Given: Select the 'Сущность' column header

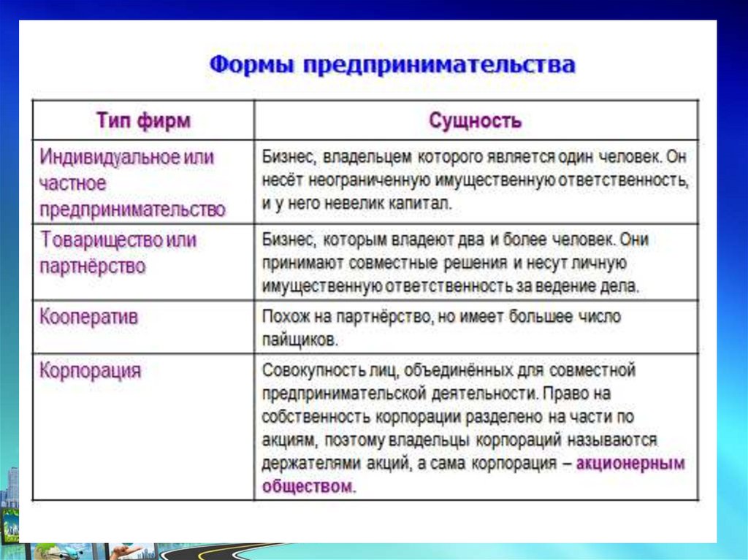Looking at the screenshot, I should (475, 120).
